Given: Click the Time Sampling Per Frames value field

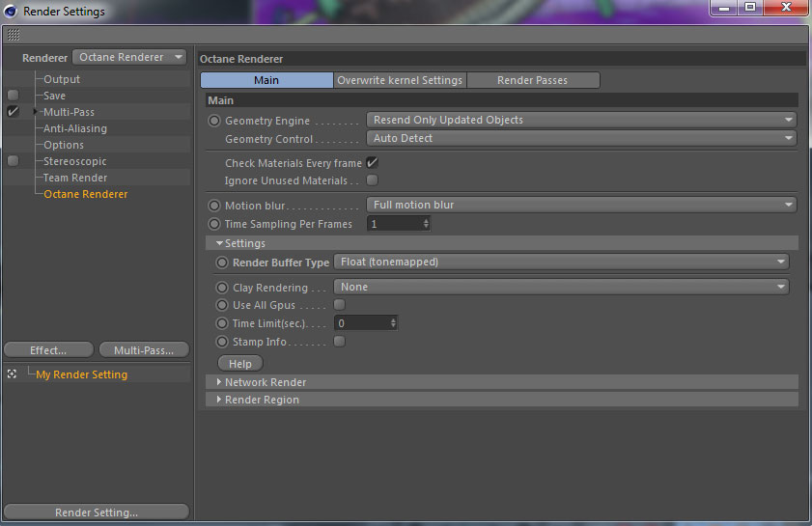Looking at the screenshot, I should coord(394,224).
